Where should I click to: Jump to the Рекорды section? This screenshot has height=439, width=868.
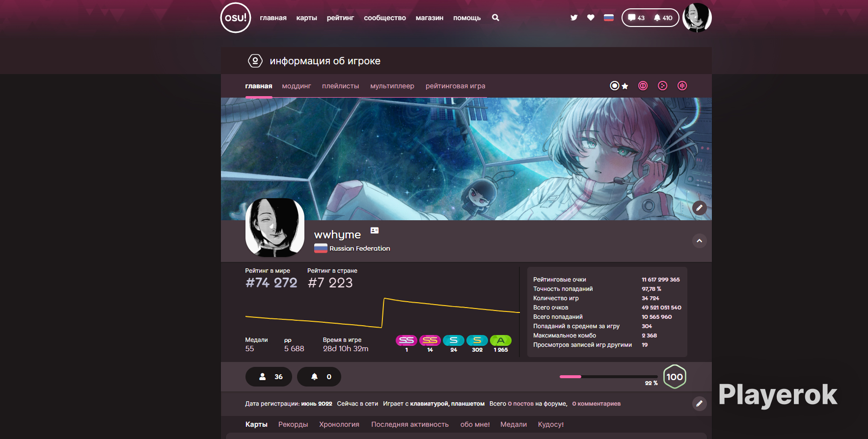coord(293,424)
